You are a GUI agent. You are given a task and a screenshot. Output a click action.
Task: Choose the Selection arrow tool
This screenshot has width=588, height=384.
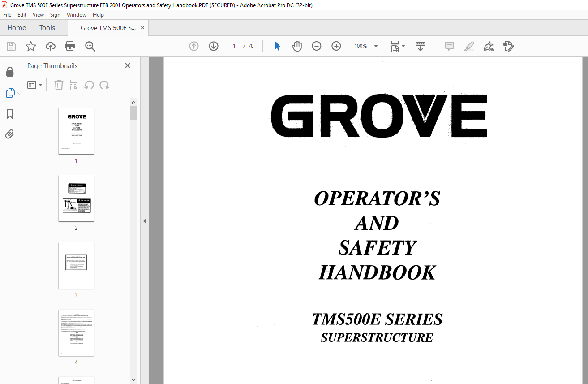[277, 46]
